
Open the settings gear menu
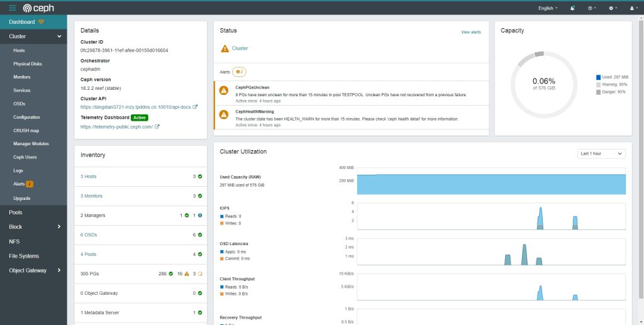(613, 8)
